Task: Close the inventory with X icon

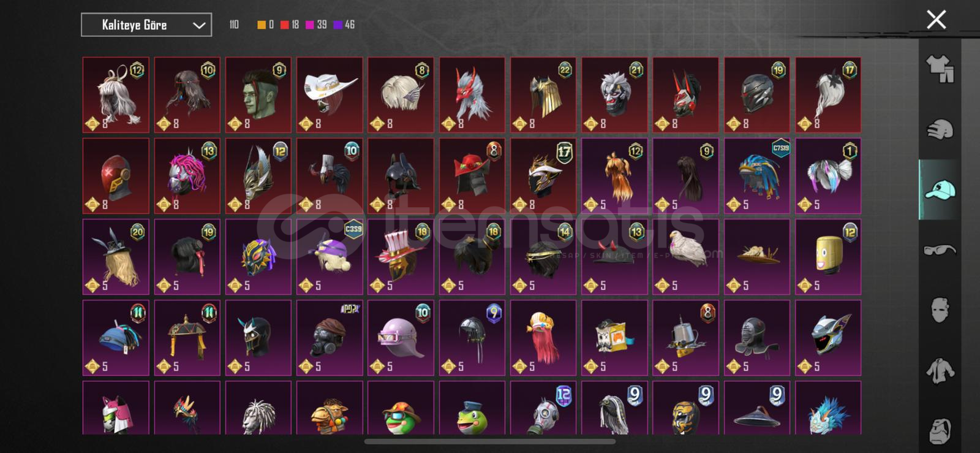Action: point(936,20)
